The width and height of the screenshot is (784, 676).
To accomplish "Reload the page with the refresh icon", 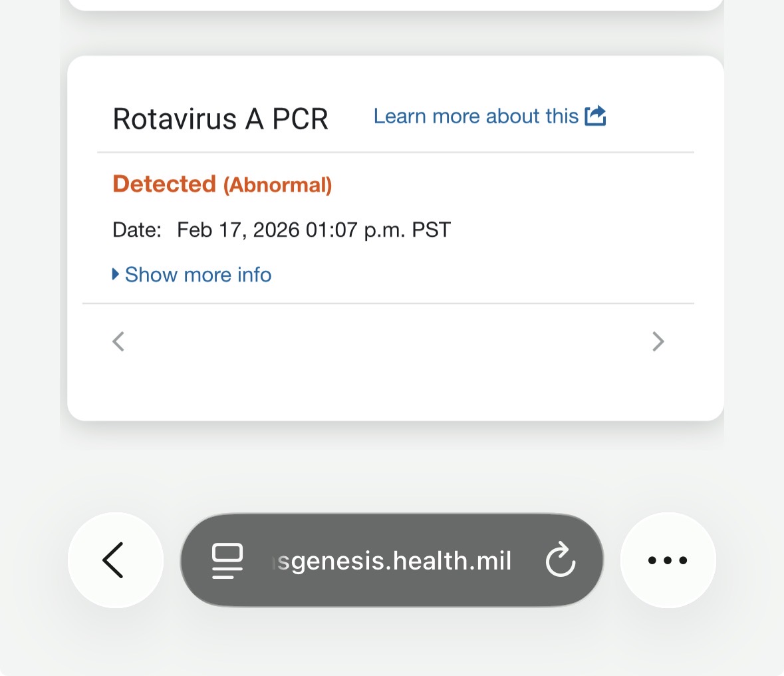I will [561, 560].
